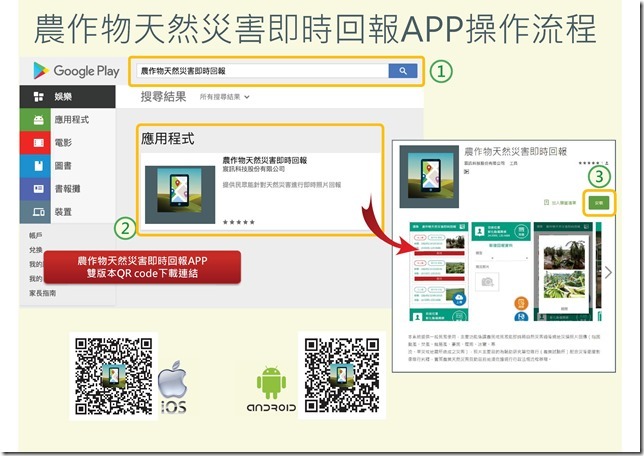Image resolution: width=644 pixels, height=456 pixels.
Task: Open the 所有搜尋結果 filter dropdown
Action: pyautogui.click(x=225, y=97)
